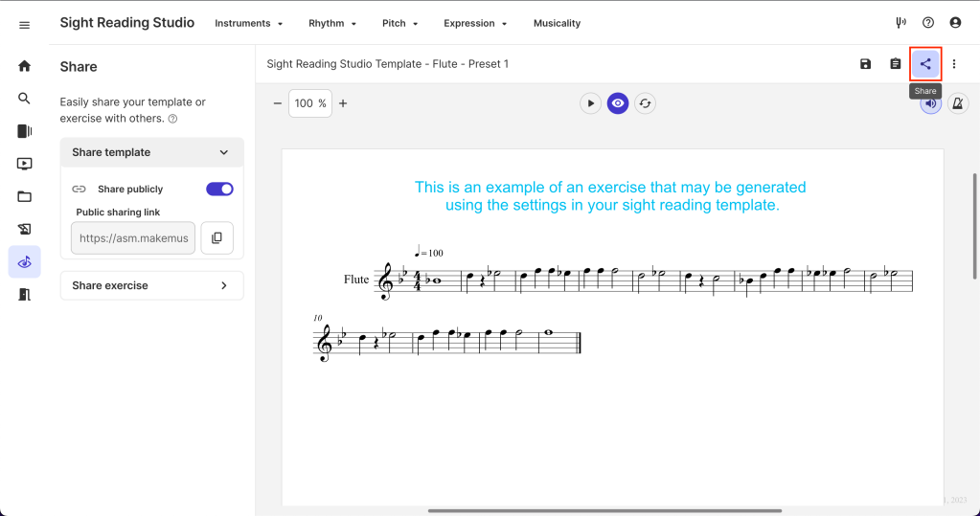Viewport: 980px width, 516px height.
Task: Go to Home in the left sidebar
Action: click(x=24, y=66)
